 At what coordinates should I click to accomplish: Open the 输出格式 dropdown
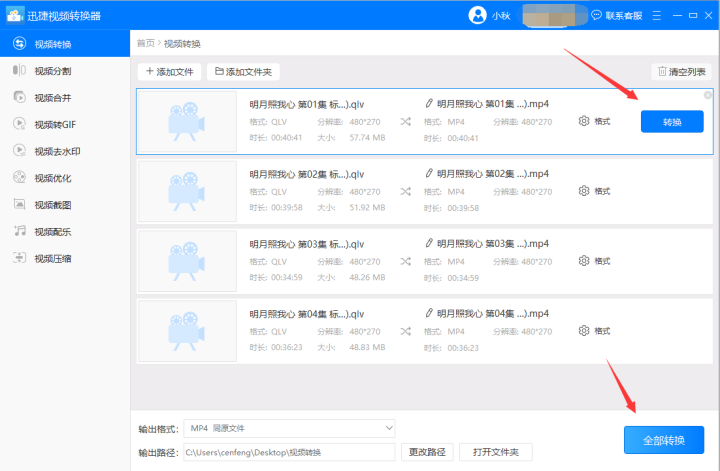[289, 428]
